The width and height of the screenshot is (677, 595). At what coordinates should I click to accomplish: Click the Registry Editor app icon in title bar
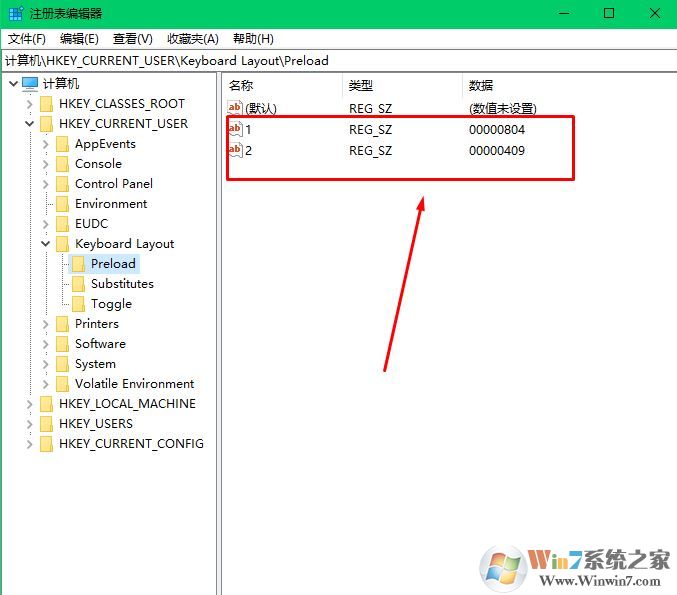16,13
